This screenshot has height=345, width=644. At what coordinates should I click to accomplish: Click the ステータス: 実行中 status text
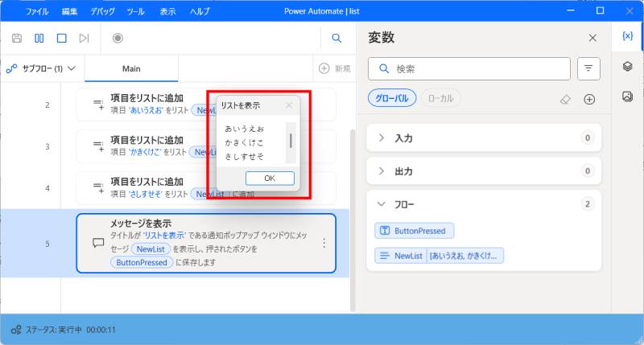point(53,330)
